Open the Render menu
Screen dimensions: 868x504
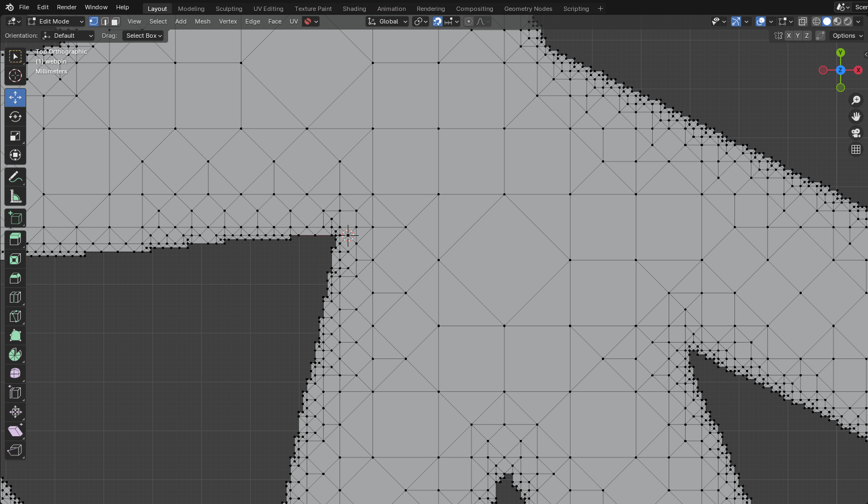[67, 7]
